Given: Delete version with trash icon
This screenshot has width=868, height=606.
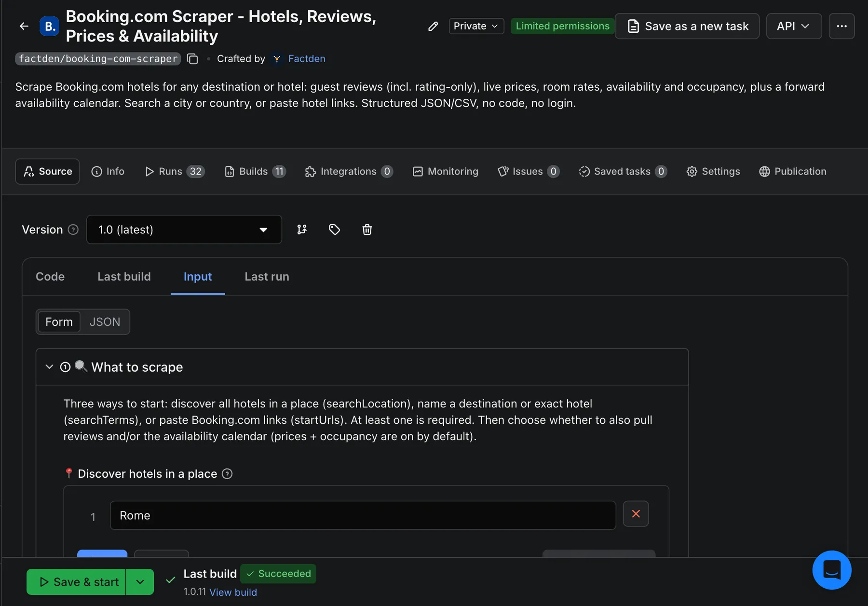Looking at the screenshot, I should 367,229.
